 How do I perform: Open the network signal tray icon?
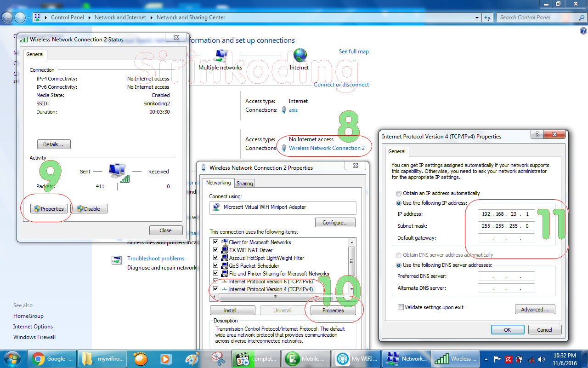531,359
